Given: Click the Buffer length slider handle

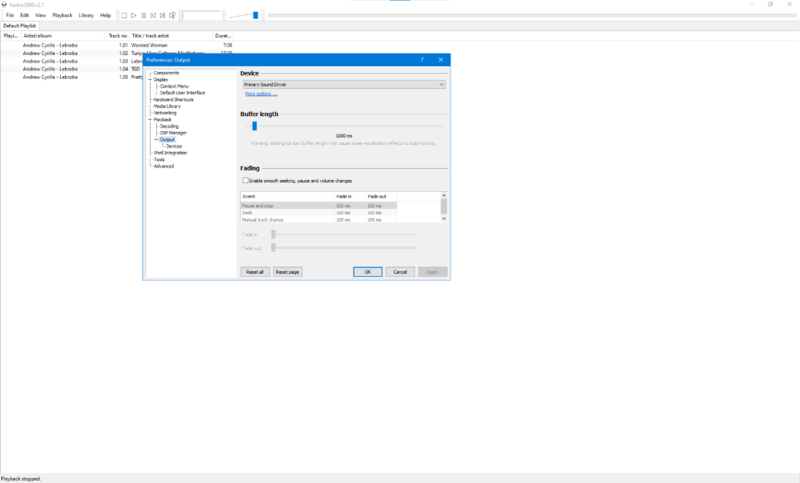Looking at the screenshot, I should [255, 126].
